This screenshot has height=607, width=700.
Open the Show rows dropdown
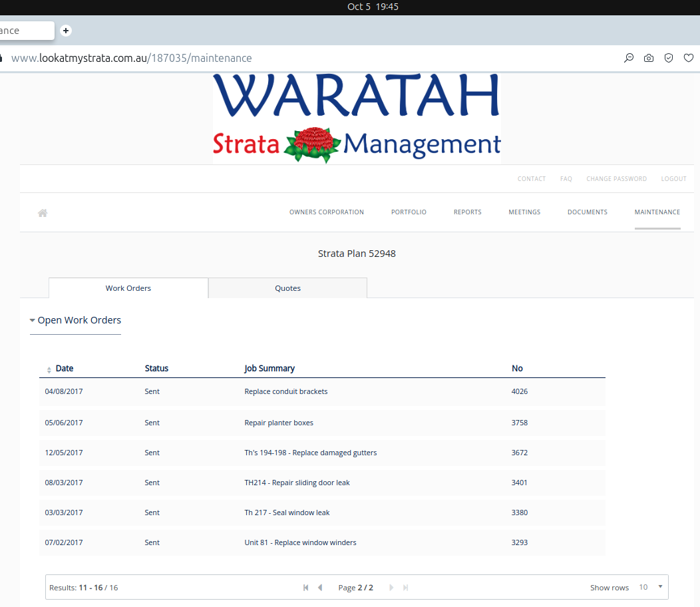tap(651, 587)
